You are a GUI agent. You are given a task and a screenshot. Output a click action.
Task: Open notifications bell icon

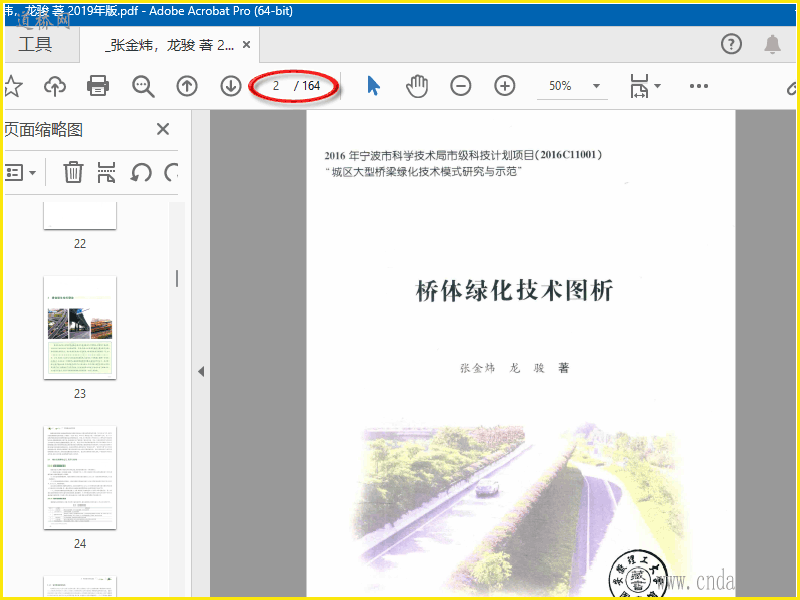(772, 44)
